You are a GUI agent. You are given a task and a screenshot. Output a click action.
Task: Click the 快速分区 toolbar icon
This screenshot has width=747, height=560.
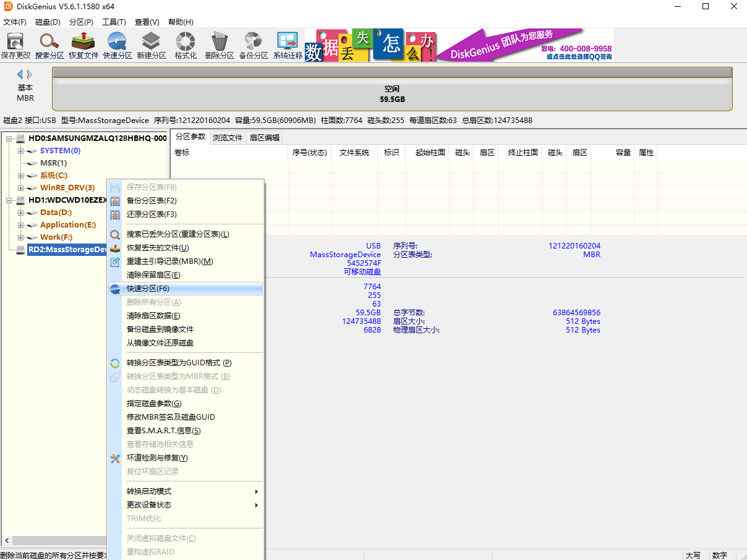pos(117,46)
